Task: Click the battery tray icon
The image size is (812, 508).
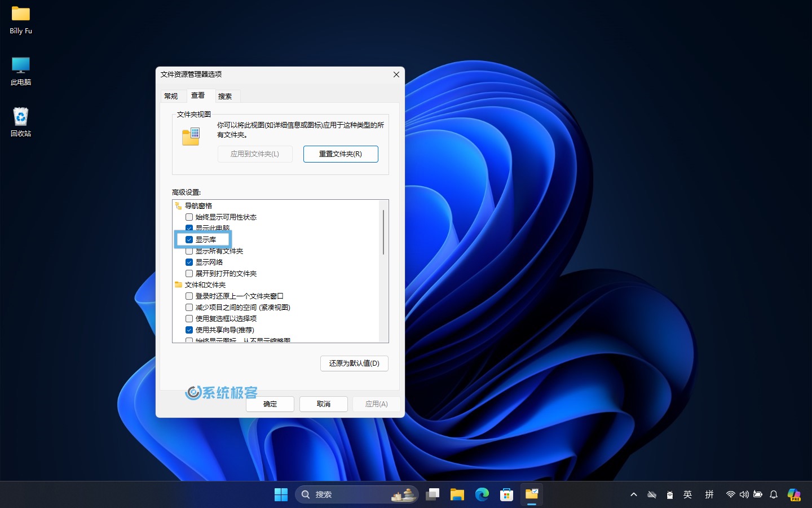Action: pyautogui.click(x=758, y=494)
